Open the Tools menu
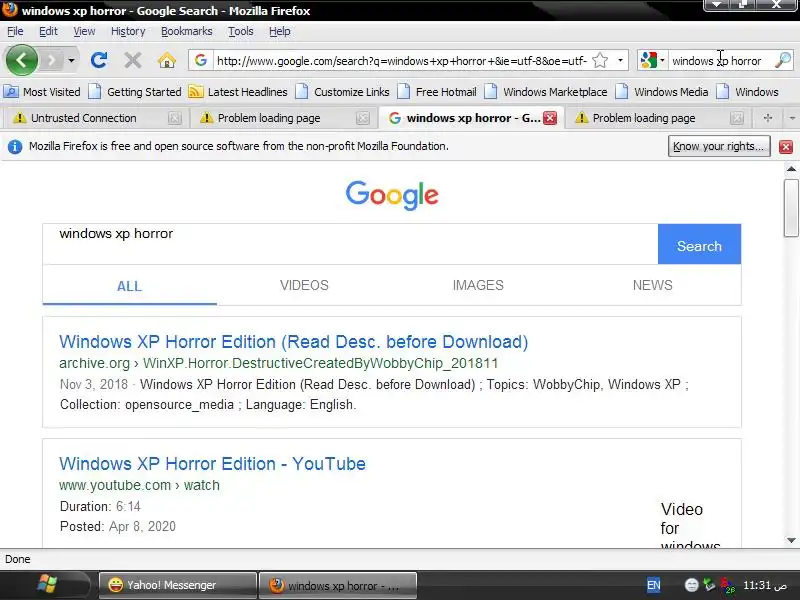The width and height of the screenshot is (800, 600). coord(240,31)
